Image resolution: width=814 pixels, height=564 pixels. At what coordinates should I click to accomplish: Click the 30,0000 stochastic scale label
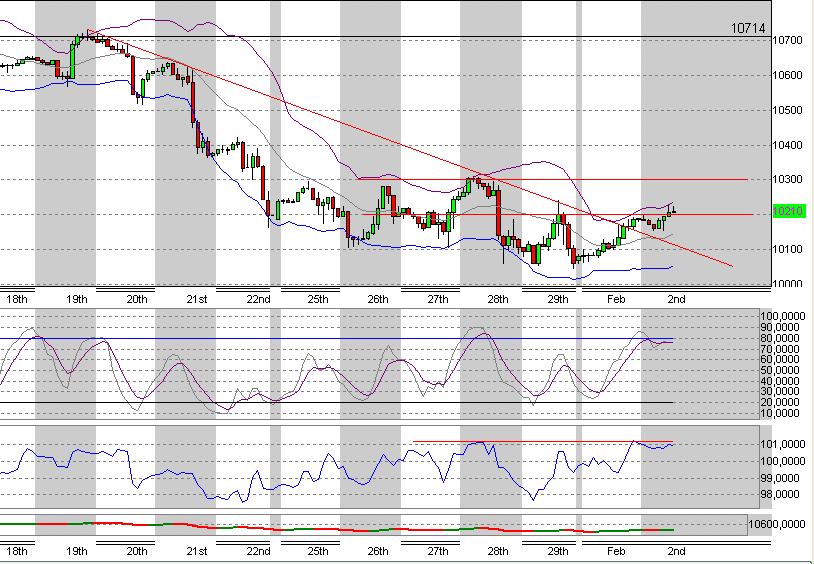pyautogui.click(x=780, y=392)
